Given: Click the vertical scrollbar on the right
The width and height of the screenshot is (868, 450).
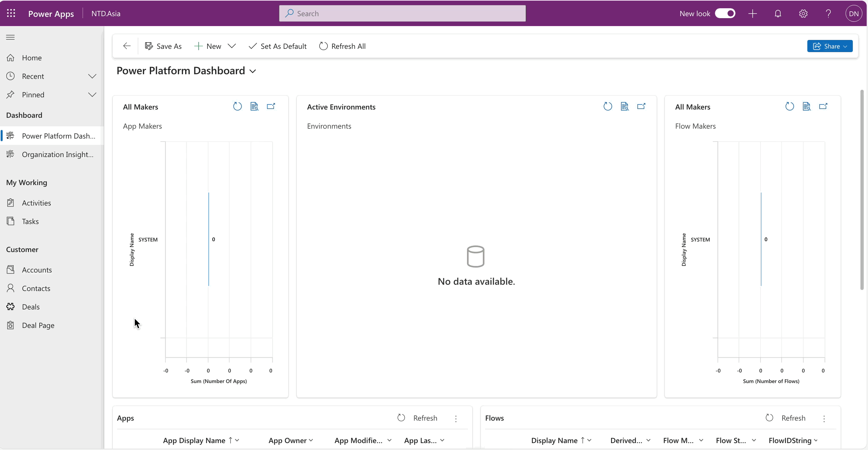Looking at the screenshot, I should (x=862, y=189).
